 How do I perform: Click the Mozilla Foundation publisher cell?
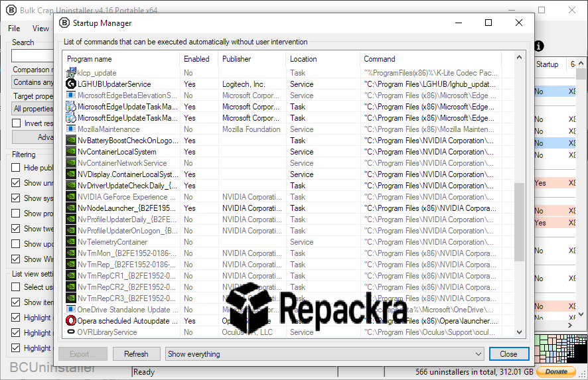click(x=252, y=129)
